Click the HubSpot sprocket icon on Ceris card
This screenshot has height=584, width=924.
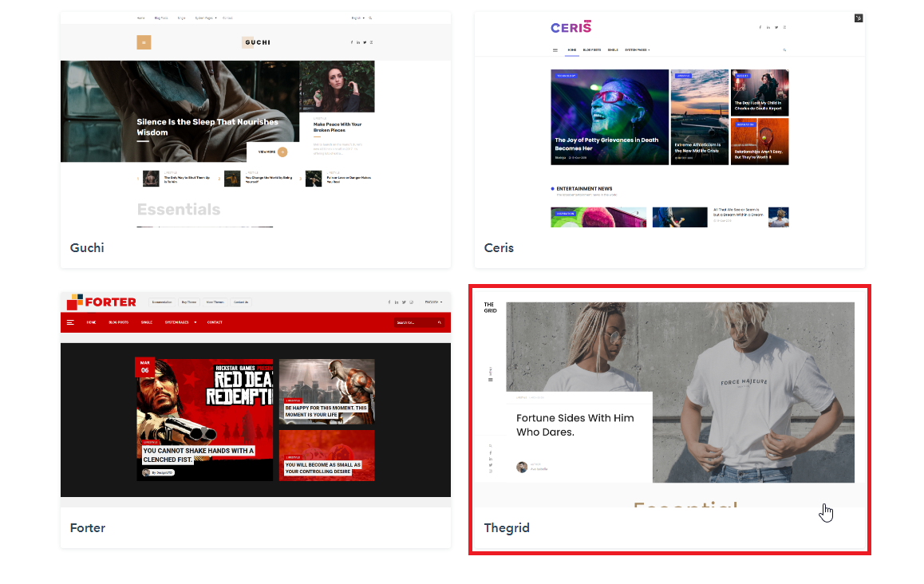pos(859,18)
